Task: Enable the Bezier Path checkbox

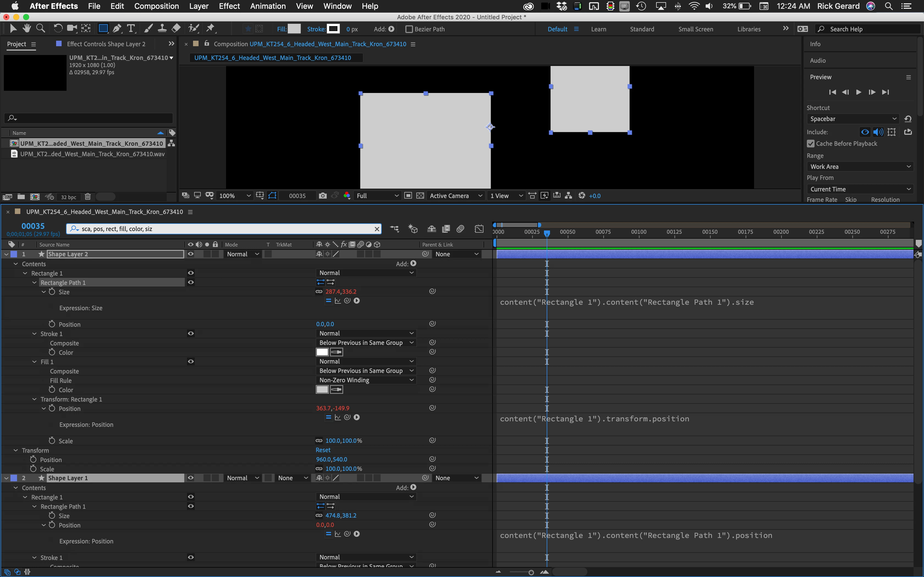Action: tap(409, 29)
